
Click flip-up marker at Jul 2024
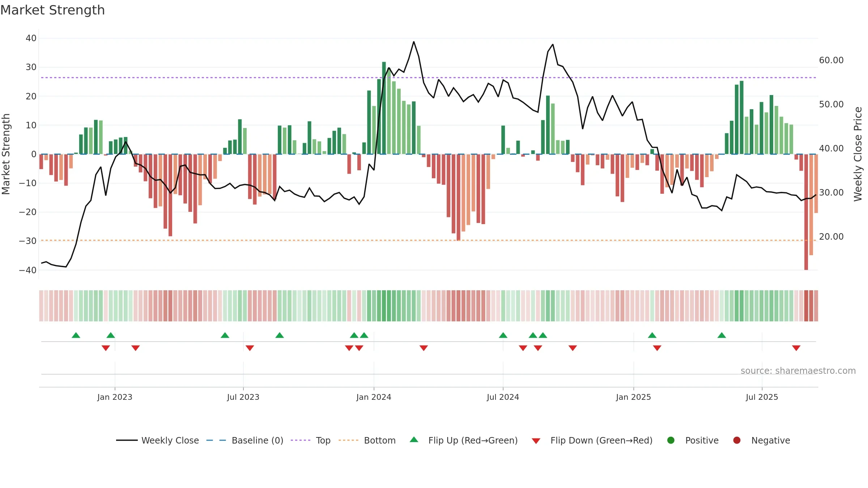pyautogui.click(x=503, y=335)
